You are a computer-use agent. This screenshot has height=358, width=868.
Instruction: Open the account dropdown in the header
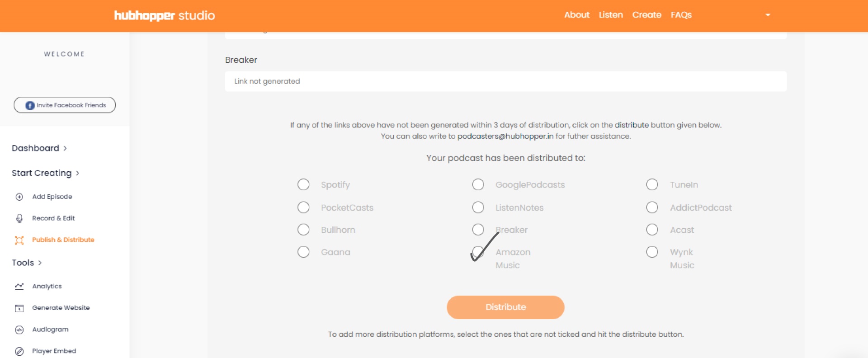click(x=767, y=15)
